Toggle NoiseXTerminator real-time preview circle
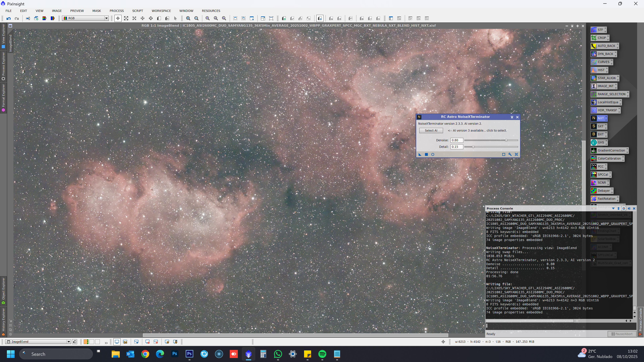The width and height of the screenshot is (644, 362). tap(433, 154)
